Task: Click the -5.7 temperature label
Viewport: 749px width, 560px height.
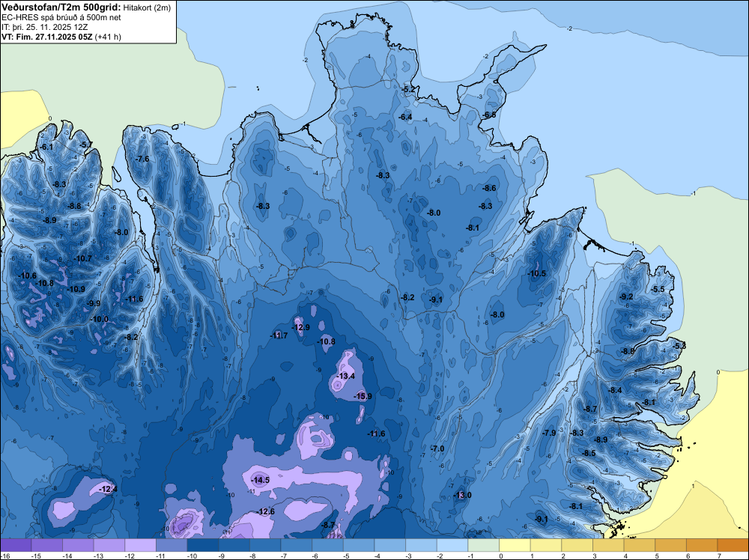Action: [86, 144]
